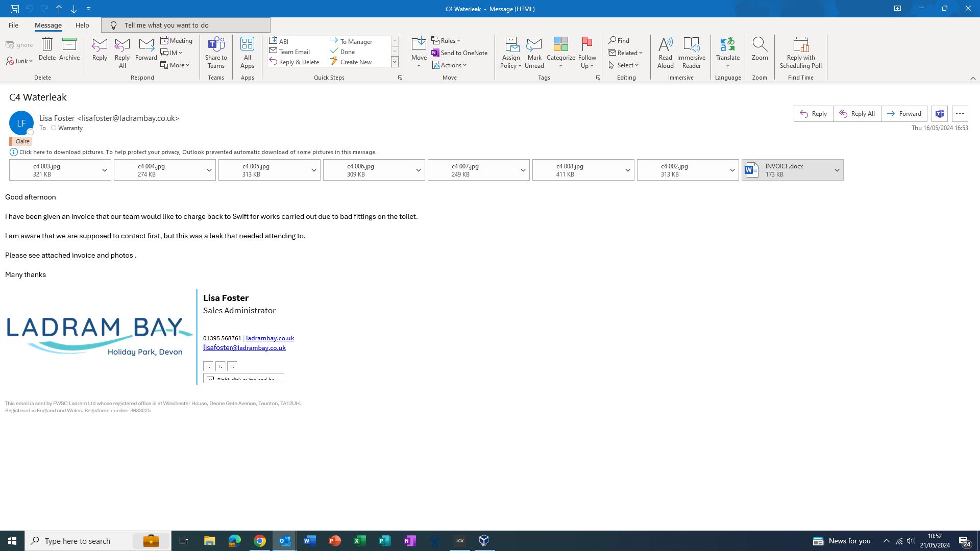980x551 pixels.
Task: Click the Claire category tag
Action: coord(22,141)
